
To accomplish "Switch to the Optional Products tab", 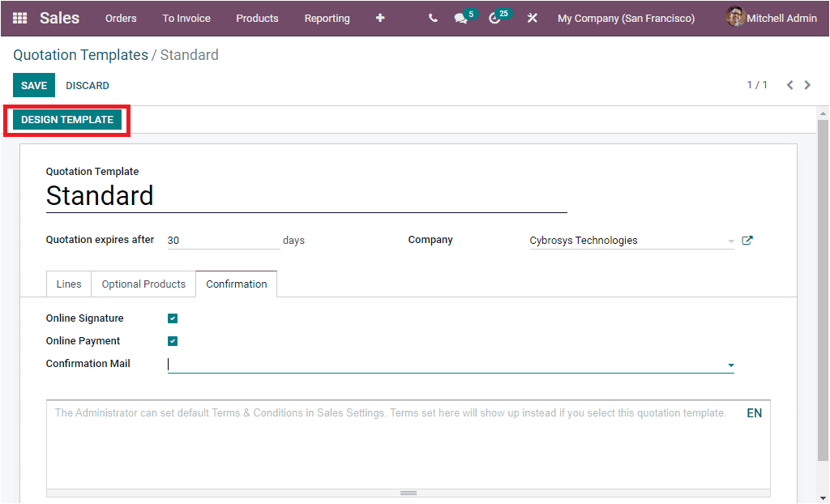I will (x=143, y=284).
